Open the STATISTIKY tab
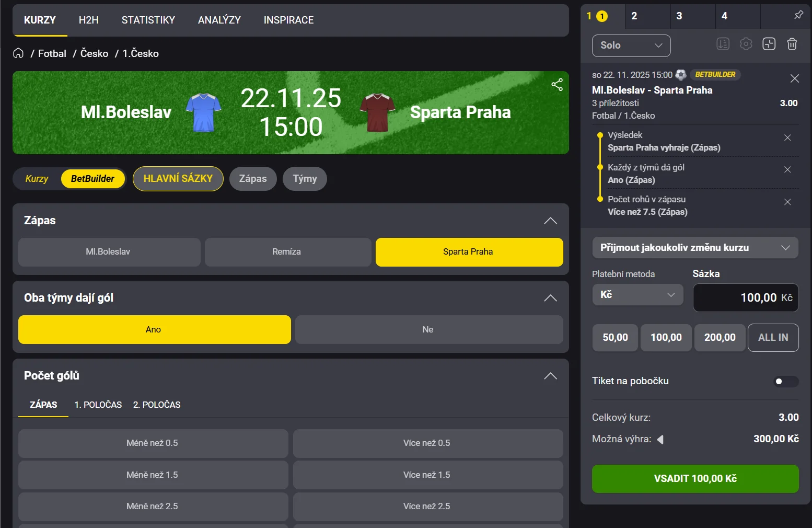This screenshot has height=528, width=812. (x=148, y=20)
